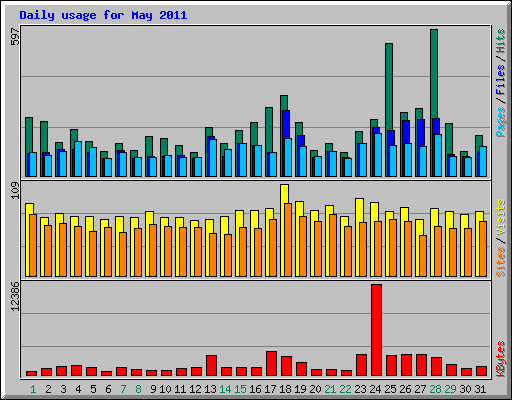Click the Sites legend label
Image resolution: width=512 pixels, height=400 pixels.
[x=500, y=262]
